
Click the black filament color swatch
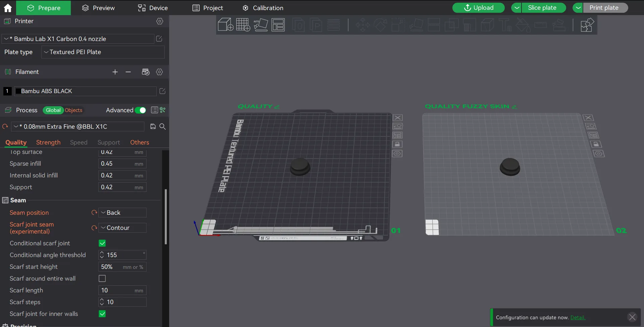(x=18, y=91)
